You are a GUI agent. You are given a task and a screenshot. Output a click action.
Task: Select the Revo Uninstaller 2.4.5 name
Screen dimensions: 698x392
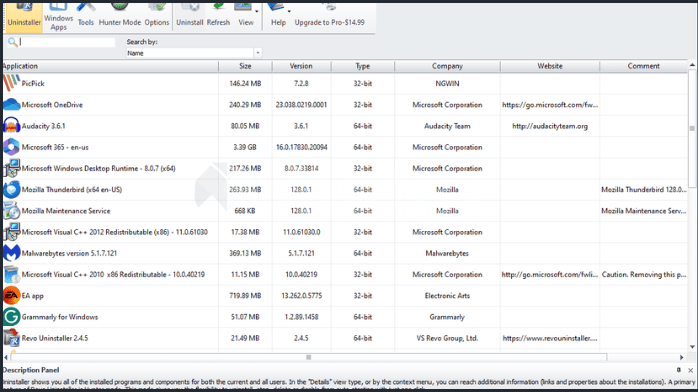click(x=55, y=338)
